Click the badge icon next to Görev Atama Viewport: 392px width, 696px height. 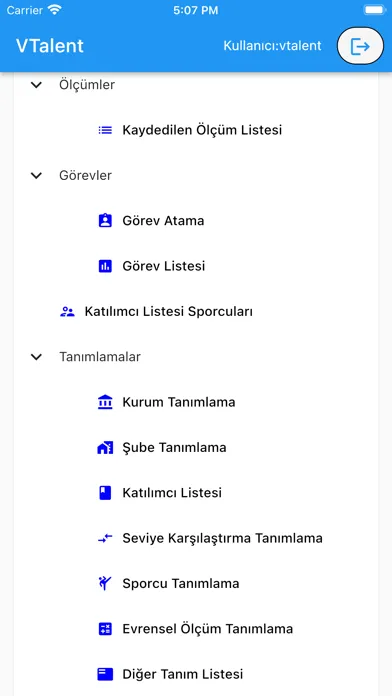105,221
